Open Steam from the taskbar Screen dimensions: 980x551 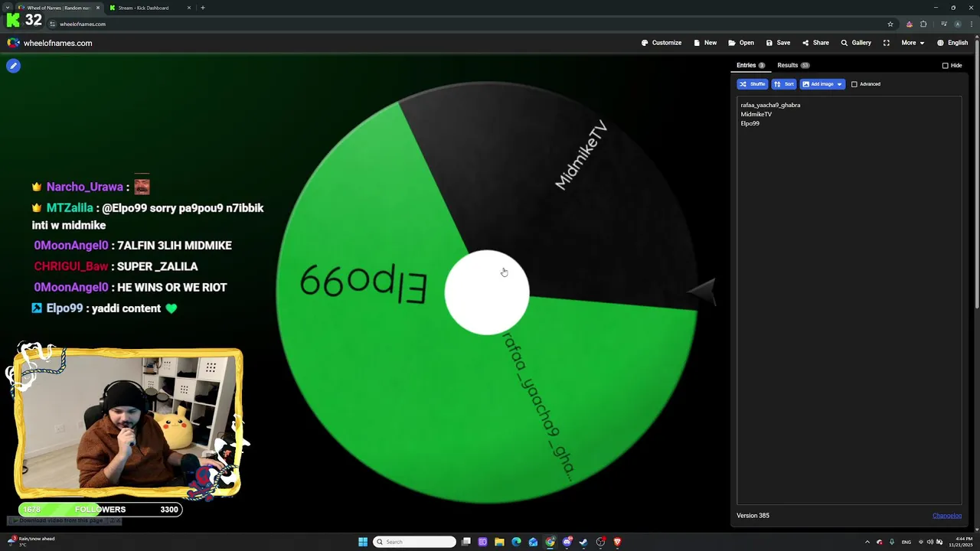pyautogui.click(x=583, y=542)
